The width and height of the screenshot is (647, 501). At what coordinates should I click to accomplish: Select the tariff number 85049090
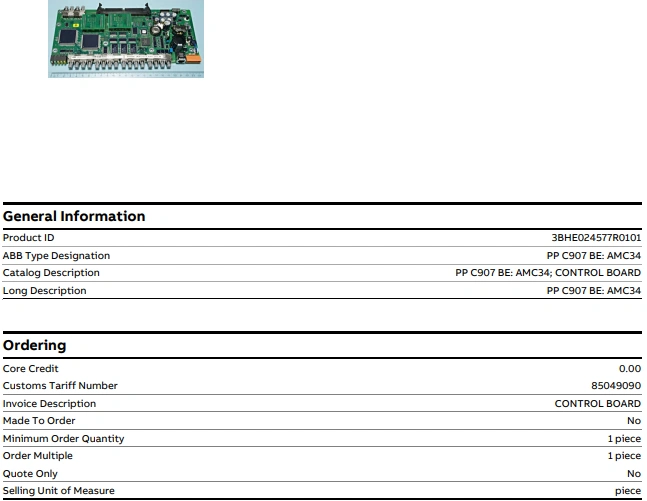[616, 386]
